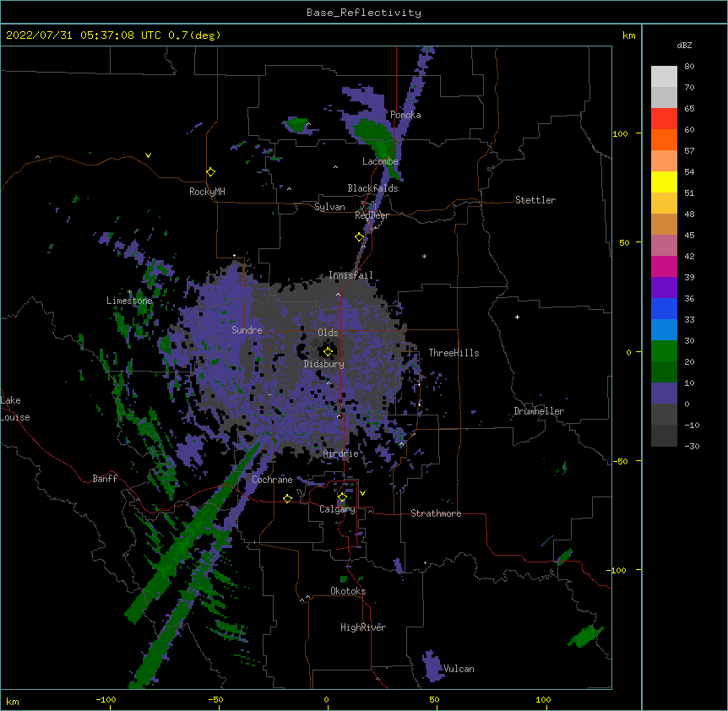Click the -100 tick on the bottom axis
The height and width of the screenshot is (711, 728).
tap(106, 699)
